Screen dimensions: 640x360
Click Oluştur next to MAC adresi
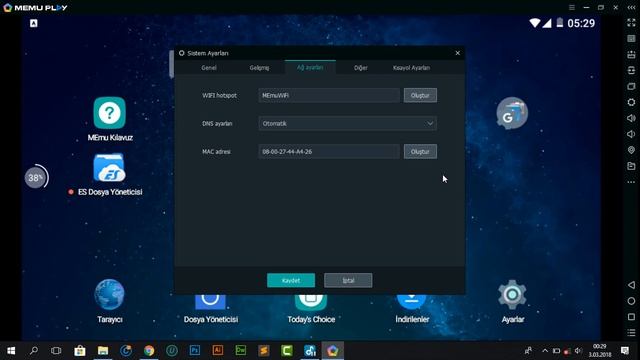pyautogui.click(x=420, y=151)
